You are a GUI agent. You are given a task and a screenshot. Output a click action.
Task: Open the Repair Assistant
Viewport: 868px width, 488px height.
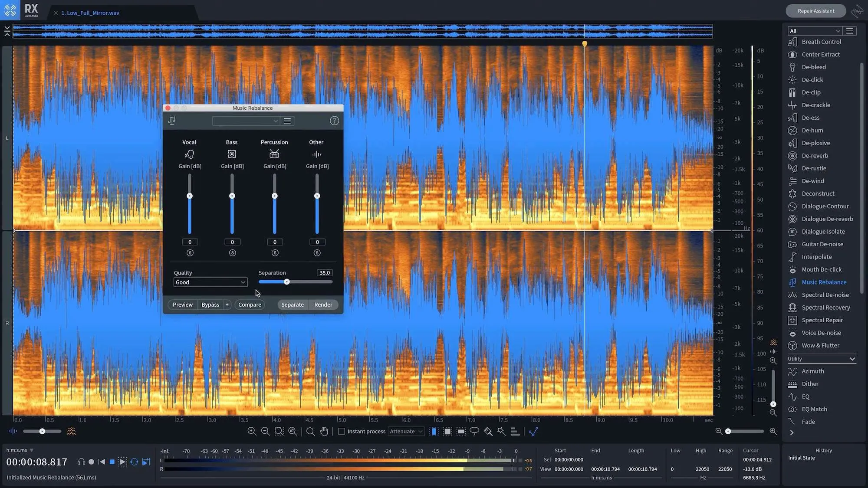coord(815,10)
